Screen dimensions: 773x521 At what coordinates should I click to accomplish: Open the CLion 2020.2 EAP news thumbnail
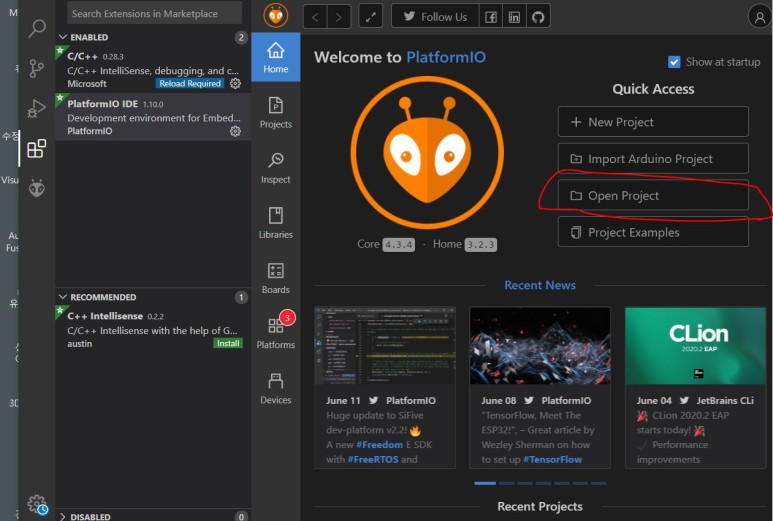[695, 346]
